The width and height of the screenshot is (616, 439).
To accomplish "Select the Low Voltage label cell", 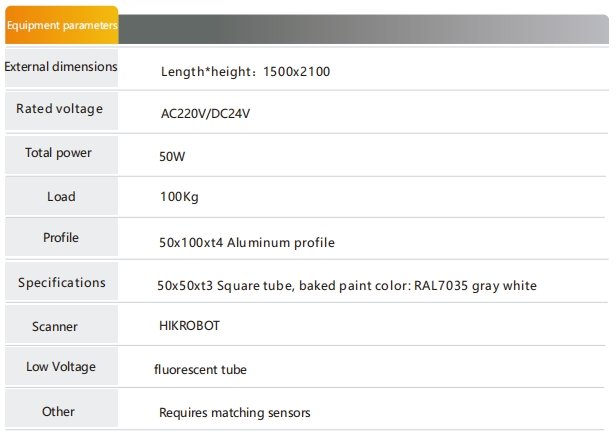I will click(61, 366).
